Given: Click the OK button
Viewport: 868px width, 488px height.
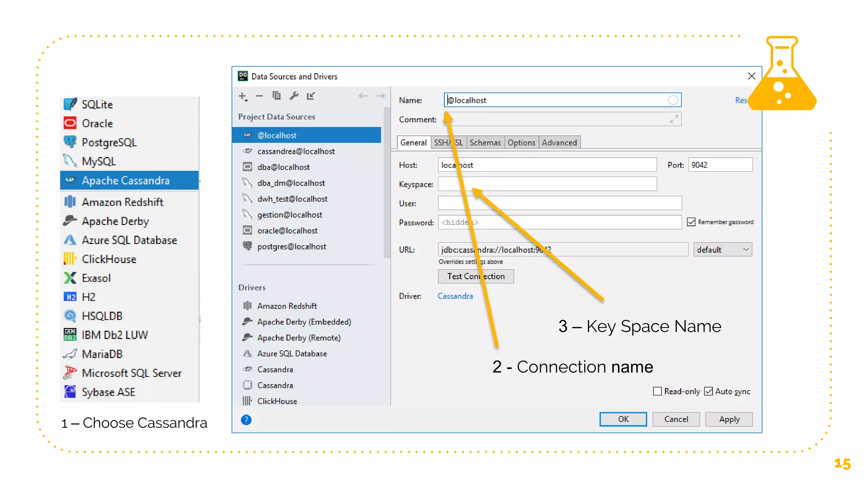Looking at the screenshot, I should point(623,419).
